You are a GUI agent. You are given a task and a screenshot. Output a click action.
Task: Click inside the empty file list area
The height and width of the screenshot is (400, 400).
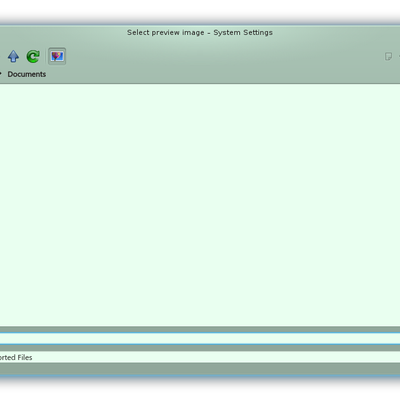click(x=200, y=205)
